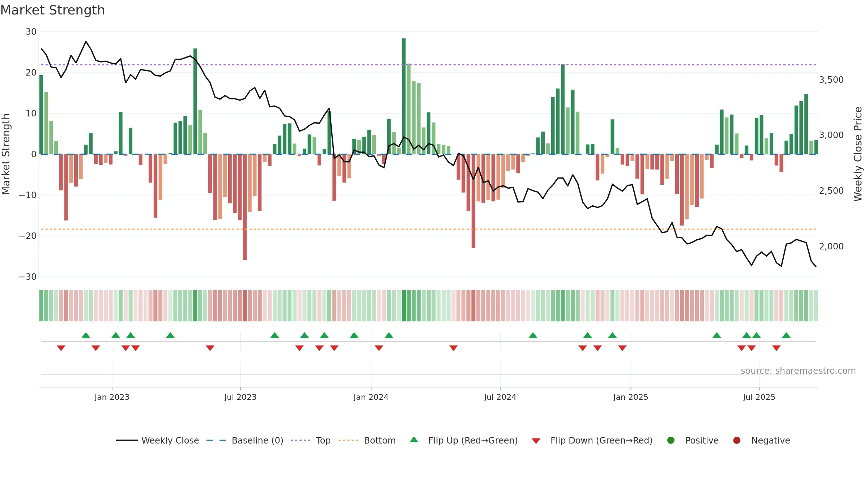The height and width of the screenshot is (488, 868).
Task: Click the 3,500 right axis price label
Action: pyautogui.click(x=831, y=80)
